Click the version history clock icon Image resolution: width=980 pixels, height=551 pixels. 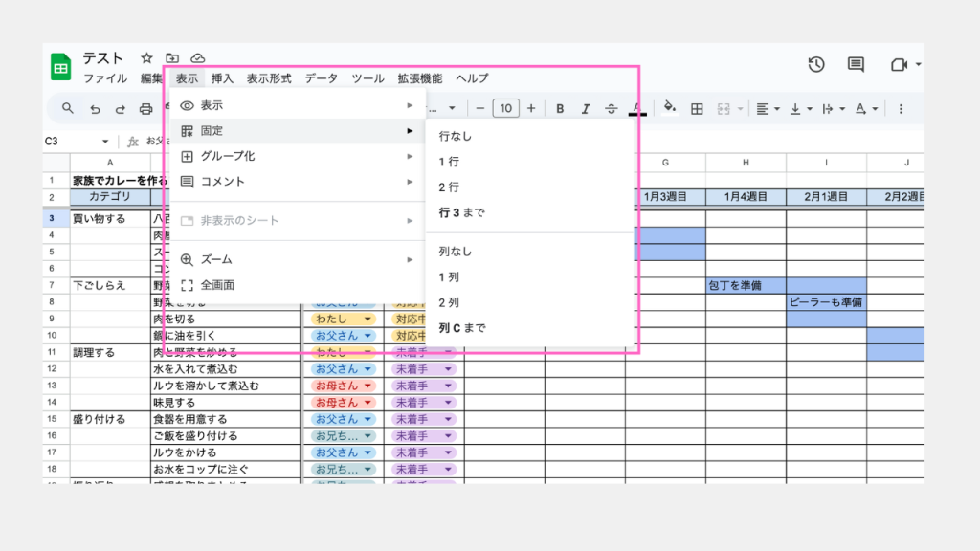coord(816,65)
